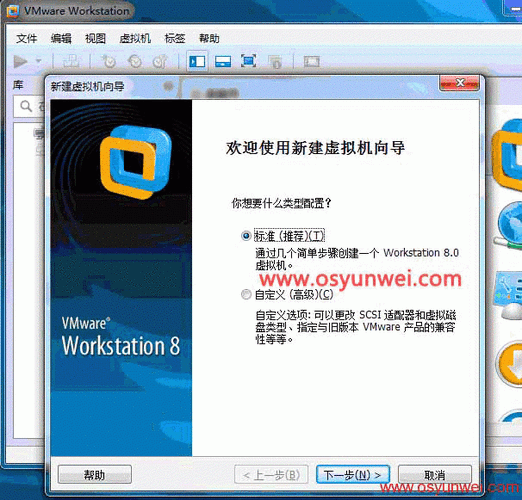522x500 pixels.
Task: Click the take snapshot toolbar icon
Action: tap(108, 61)
